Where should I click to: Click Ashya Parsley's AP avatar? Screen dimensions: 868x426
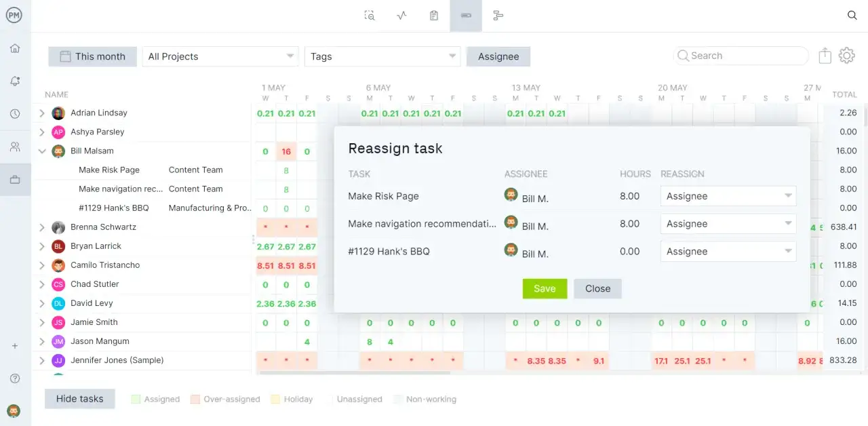tap(58, 132)
